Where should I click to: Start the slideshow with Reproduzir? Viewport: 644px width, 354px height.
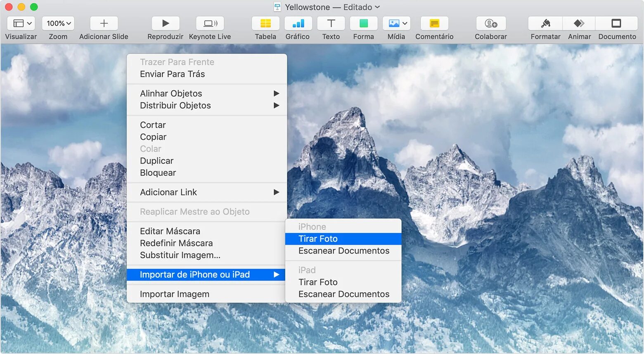166,24
